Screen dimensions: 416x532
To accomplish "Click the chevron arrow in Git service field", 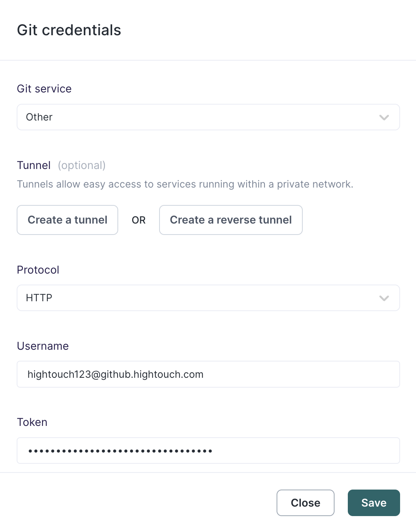I will 384,117.
